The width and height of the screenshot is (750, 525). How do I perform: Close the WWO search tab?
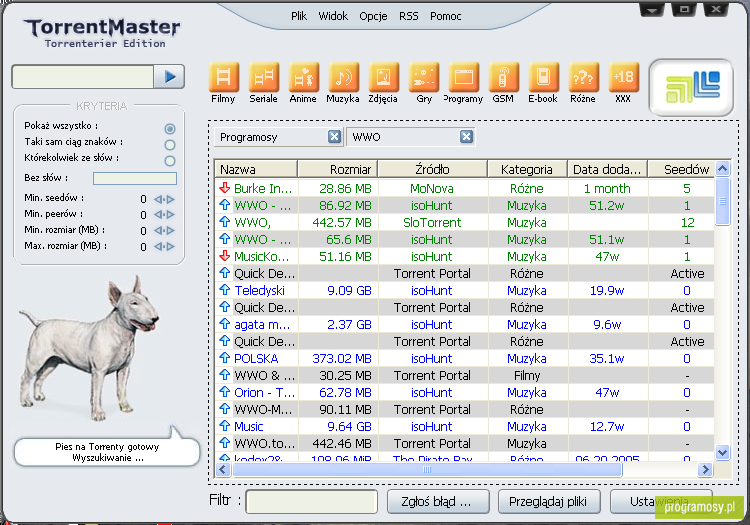pos(466,137)
